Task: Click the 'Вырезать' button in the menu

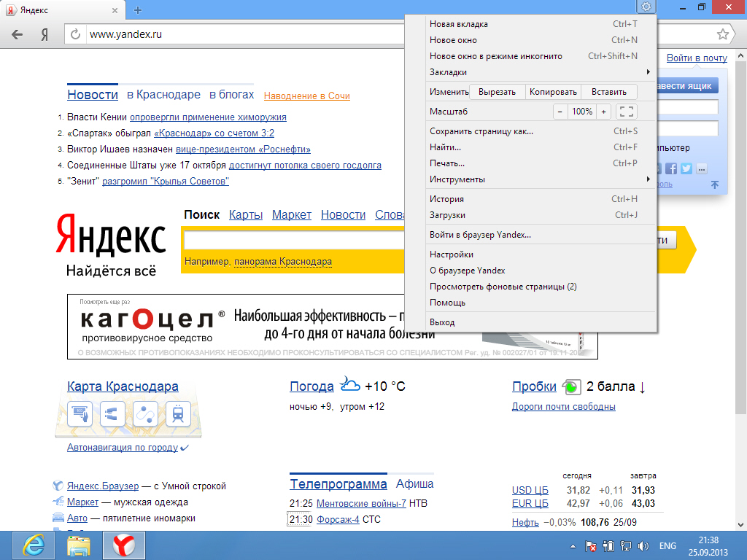Action: tap(497, 92)
